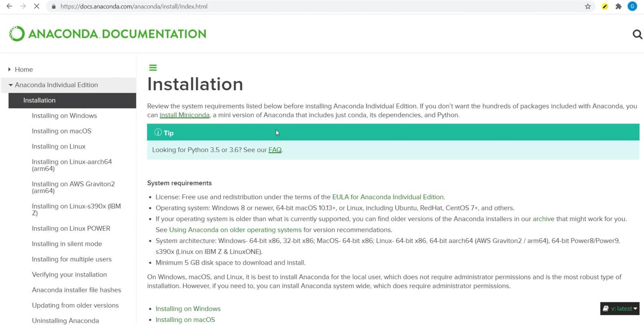The image size is (644, 325).
Task: Open Installing on macOS in sidebar
Action: (x=62, y=131)
